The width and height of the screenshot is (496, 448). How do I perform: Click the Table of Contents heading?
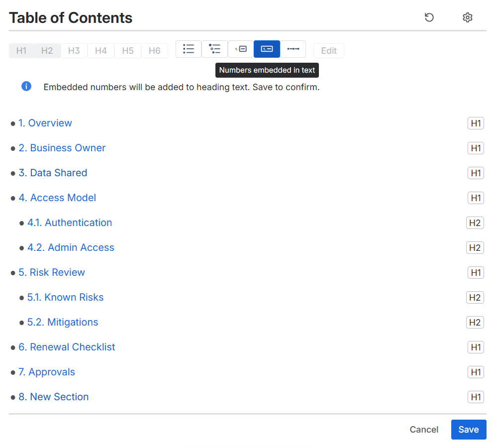click(71, 18)
